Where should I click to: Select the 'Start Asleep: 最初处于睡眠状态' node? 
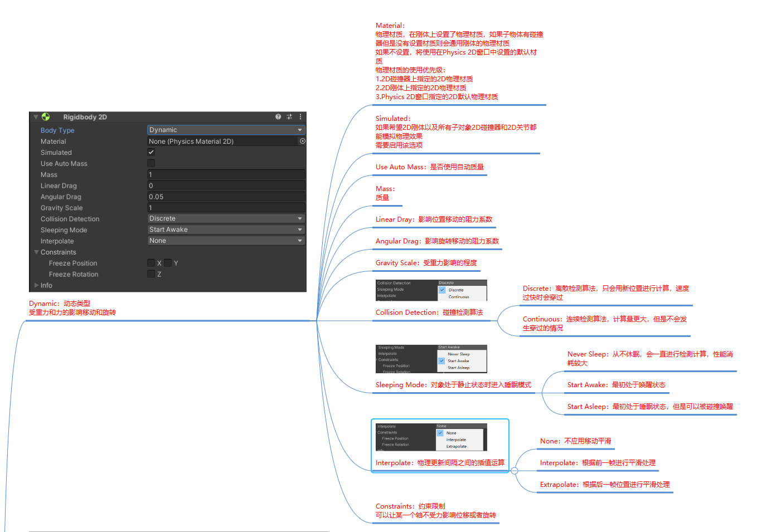650,407
